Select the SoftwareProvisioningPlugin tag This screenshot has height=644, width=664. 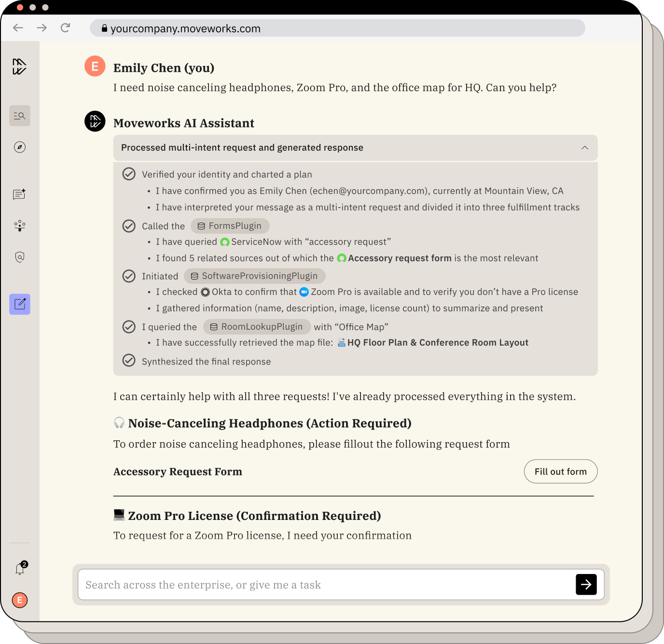point(254,276)
